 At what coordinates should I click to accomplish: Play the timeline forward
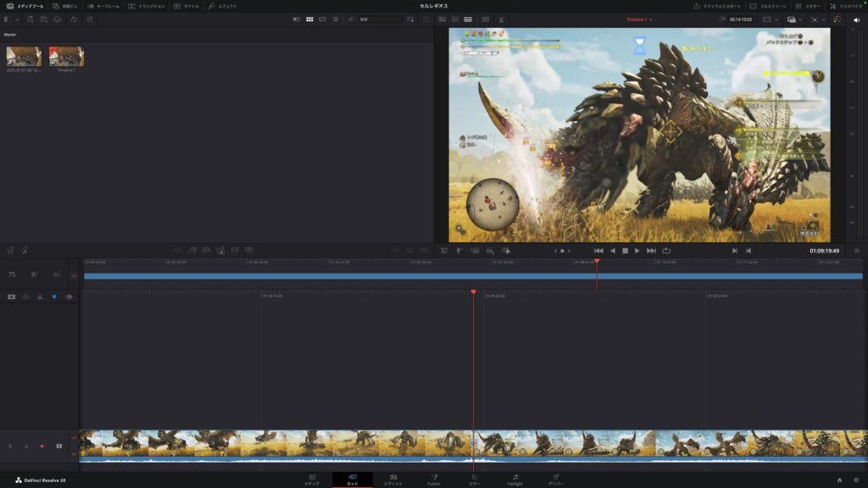pos(637,251)
